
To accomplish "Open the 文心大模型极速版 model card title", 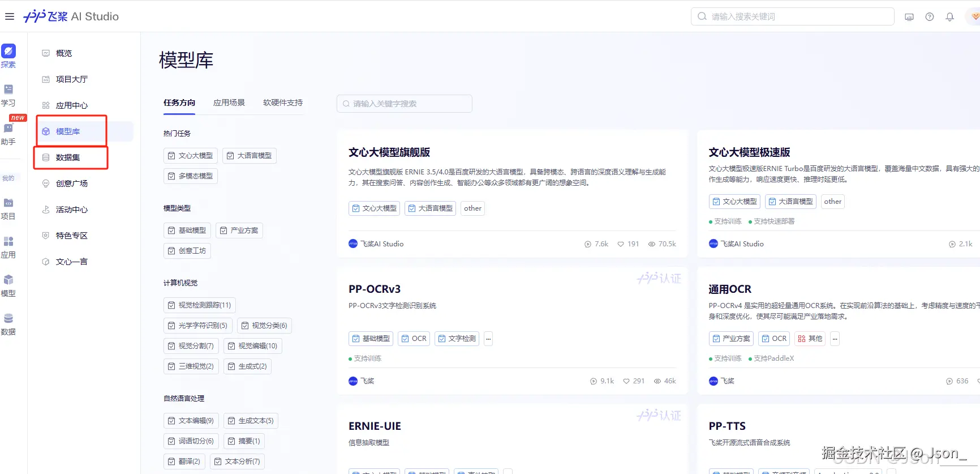I will pos(750,152).
